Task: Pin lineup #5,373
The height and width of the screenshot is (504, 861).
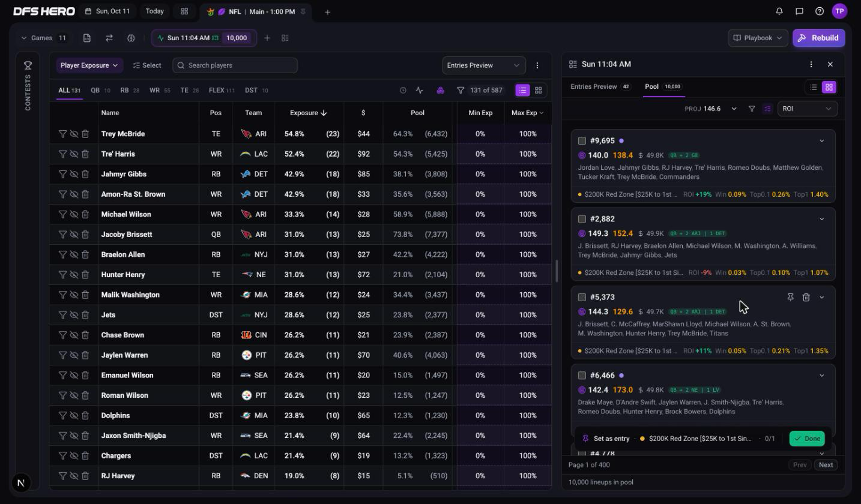Action: (790, 297)
